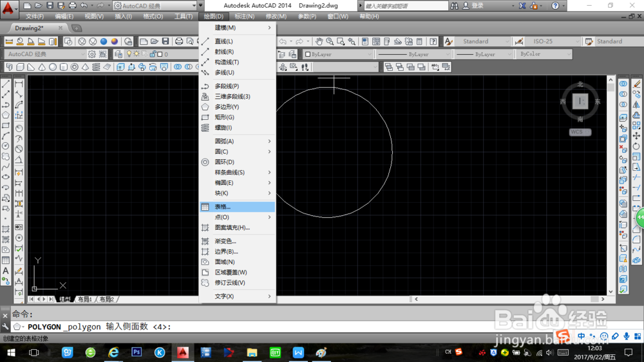
Task: Click Move tool in right modify toolbar
Action: 637,136
